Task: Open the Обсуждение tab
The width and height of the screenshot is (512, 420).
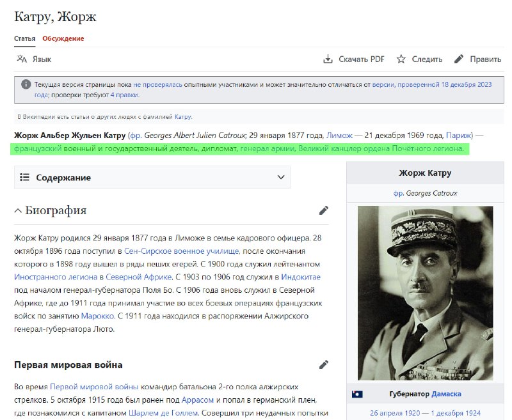Action: (63, 38)
